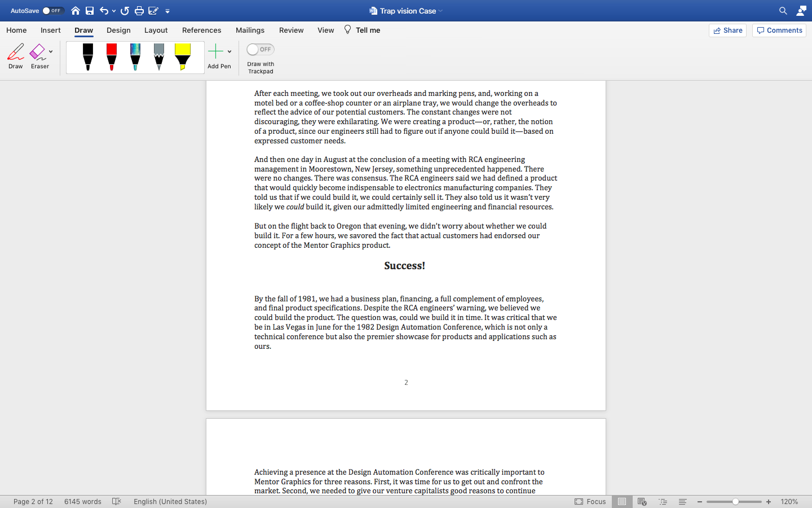
Task: Choose the red pen
Action: [112, 57]
